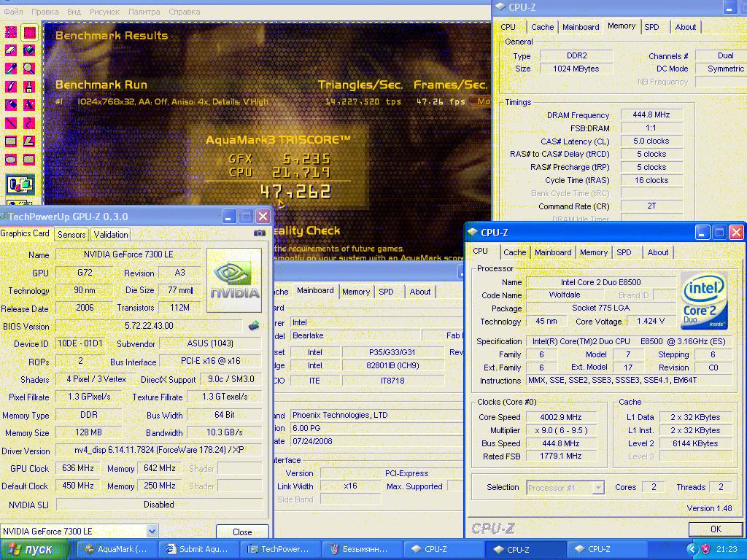Activate the Magnifier tool in Paint

tap(29, 69)
